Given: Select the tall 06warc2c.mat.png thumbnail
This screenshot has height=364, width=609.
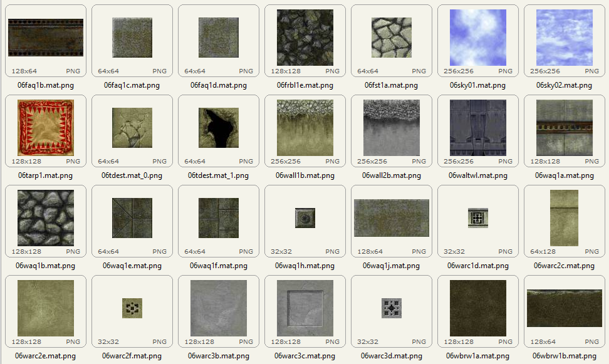Looking at the screenshot, I should [565, 218].
